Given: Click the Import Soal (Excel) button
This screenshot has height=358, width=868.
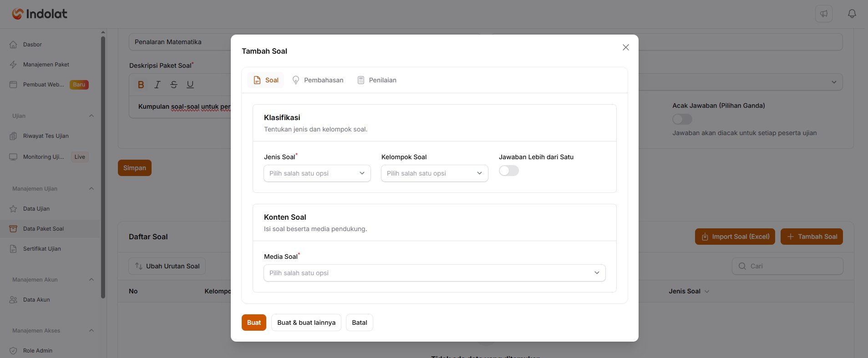Looking at the screenshot, I should pos(735,237).
